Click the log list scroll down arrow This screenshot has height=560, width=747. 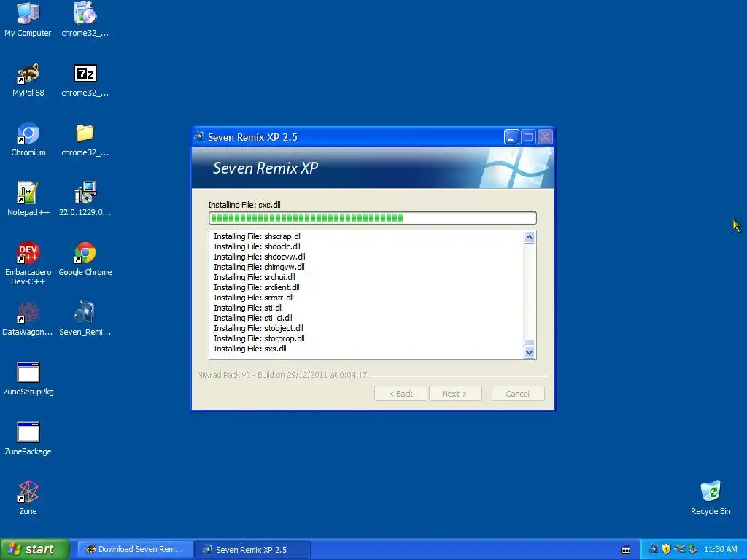point(530,353)
